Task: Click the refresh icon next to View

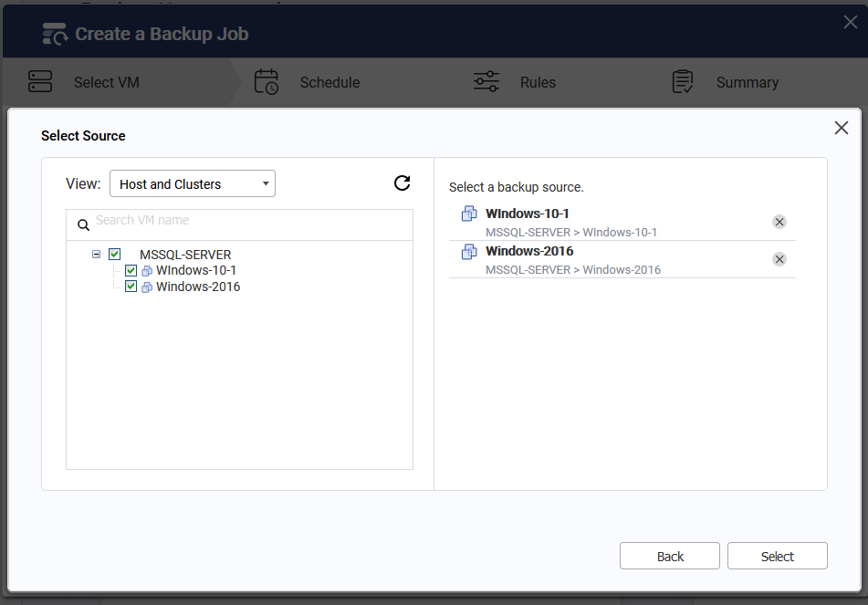Action: (x=402, y=183)
